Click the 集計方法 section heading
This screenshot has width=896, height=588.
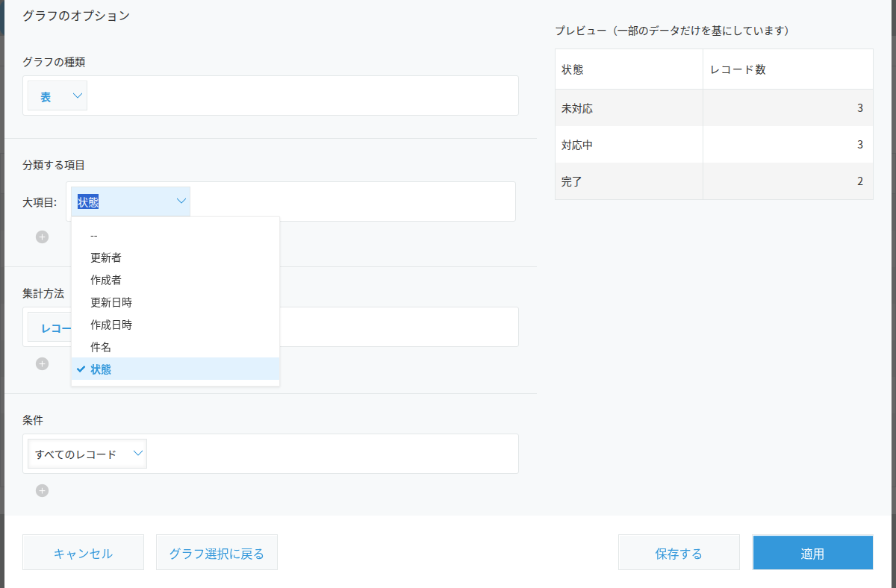tap(43, 293)
